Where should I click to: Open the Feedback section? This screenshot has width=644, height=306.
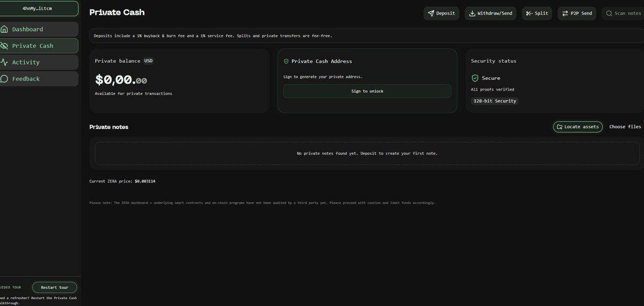tap(39, 79)
